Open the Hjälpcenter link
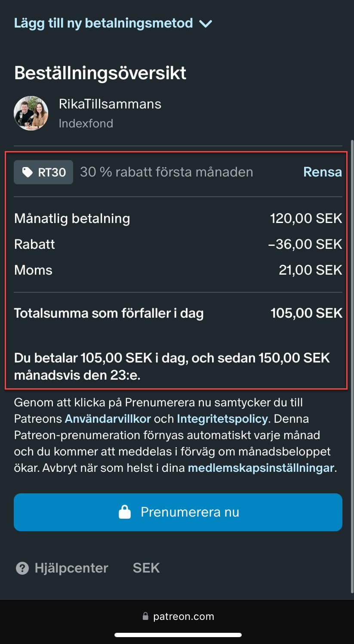This screenshot has width=354, height=644. (71, 568)
